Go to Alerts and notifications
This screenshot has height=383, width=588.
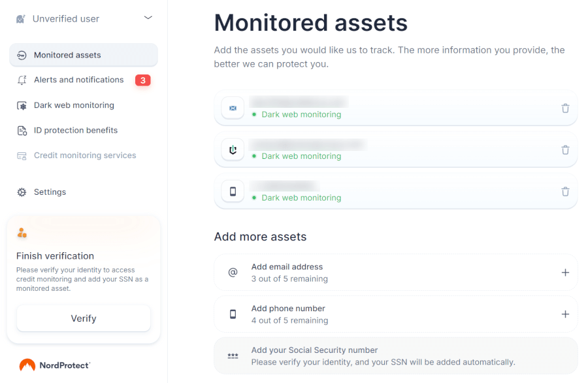pyautogui.click(x=78, y=80)
